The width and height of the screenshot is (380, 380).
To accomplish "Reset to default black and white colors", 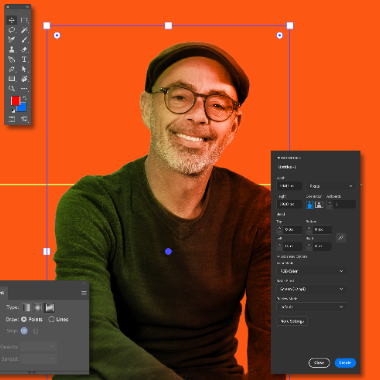I will click(x=13, y=111).
